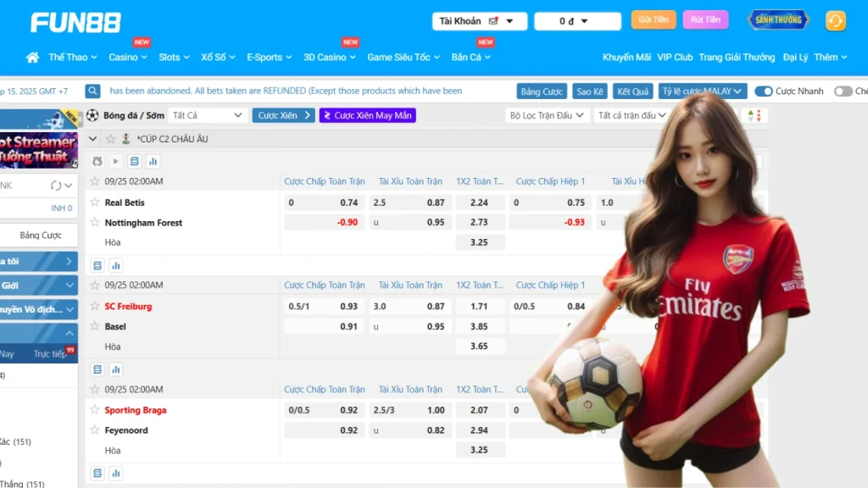This screenshot has width=868, height=488.
Task: Open the Thể Thao menu
Action: [x=73, y=57]
